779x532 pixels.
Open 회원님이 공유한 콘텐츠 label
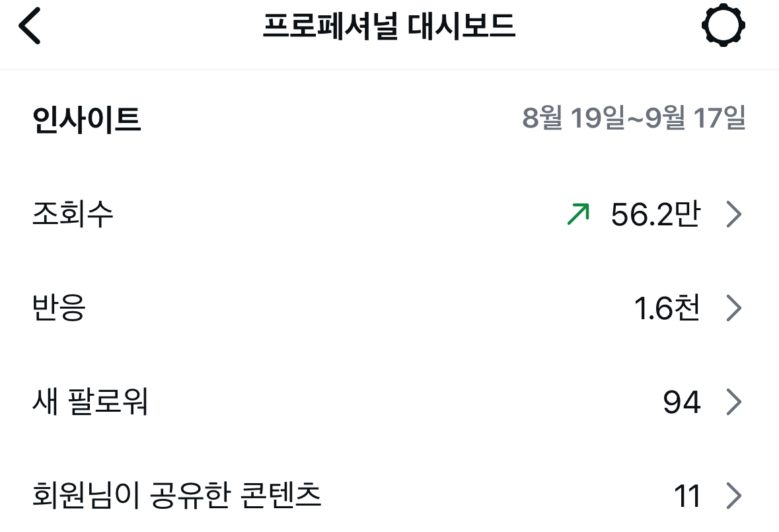(x=176, y=496)
